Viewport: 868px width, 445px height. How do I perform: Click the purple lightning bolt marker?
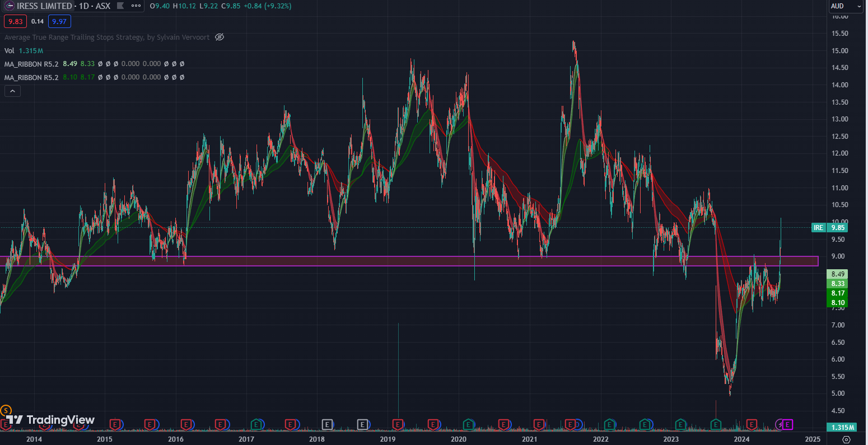(x=780, y=425)
